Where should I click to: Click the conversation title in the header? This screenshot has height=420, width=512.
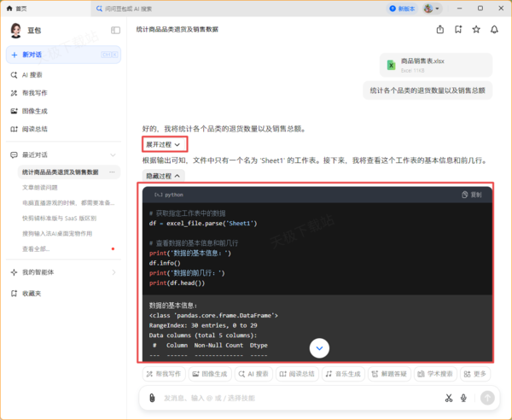click(177, 29)
